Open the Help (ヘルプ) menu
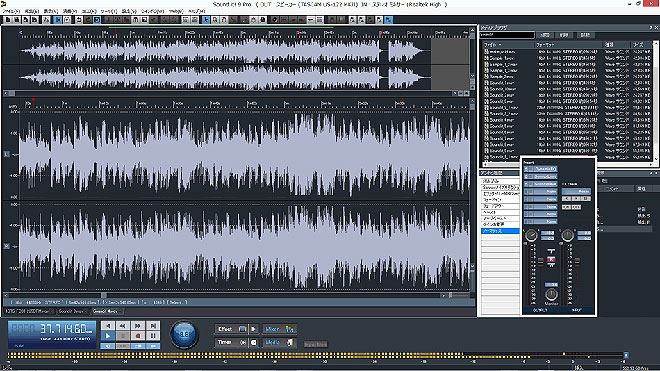This screenshot has height=371, width=660. point(196,11)
